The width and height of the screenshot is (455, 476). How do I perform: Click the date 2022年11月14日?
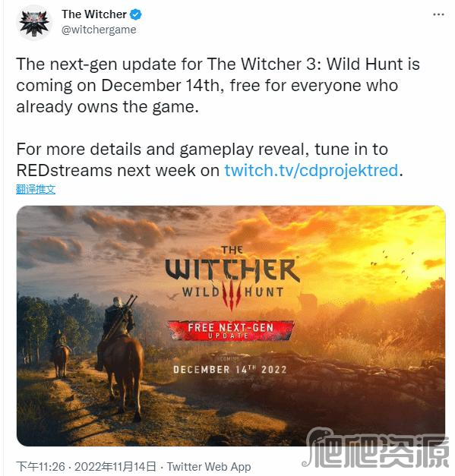point(115,466)
